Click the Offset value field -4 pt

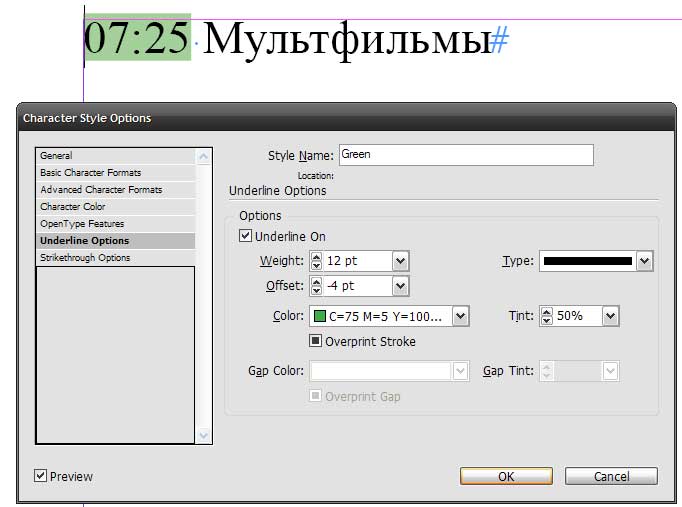(358, 286)
